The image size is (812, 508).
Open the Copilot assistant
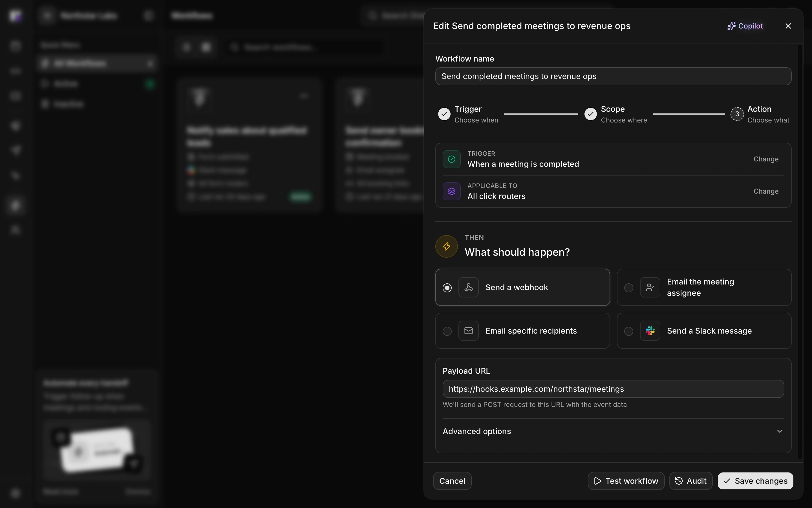(745, 26)
